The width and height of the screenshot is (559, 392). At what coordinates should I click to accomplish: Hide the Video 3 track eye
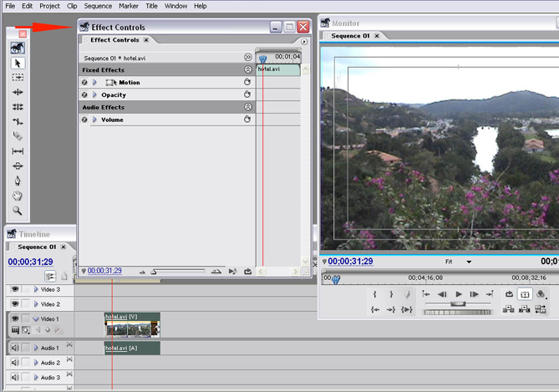(x=15, y=289)
